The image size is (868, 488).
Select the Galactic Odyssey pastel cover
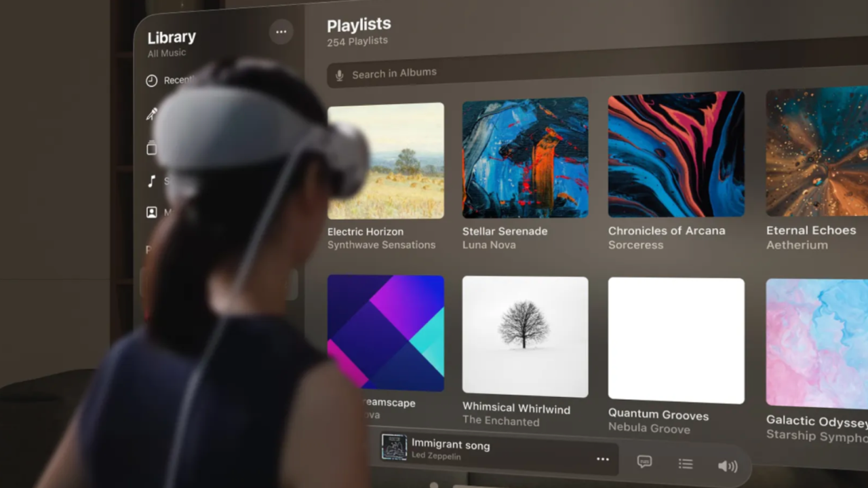point(817,343)
